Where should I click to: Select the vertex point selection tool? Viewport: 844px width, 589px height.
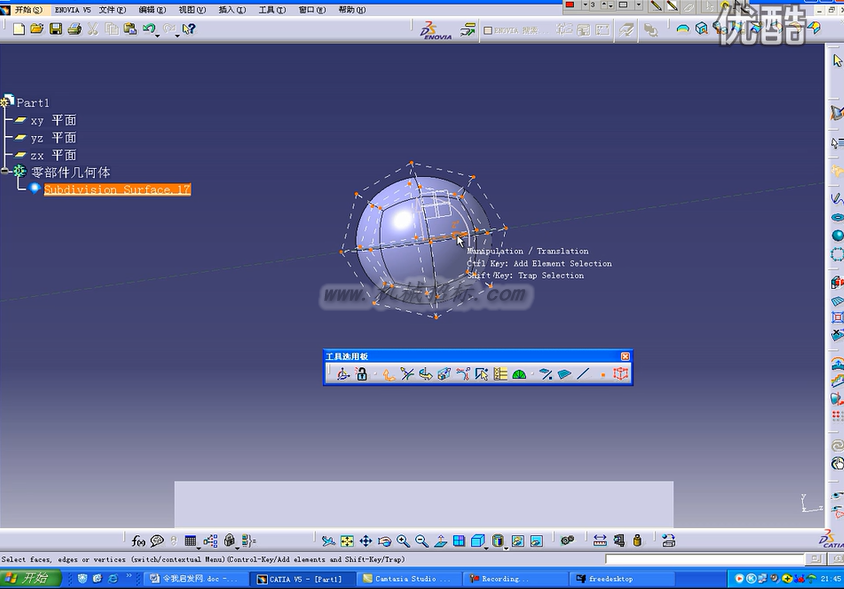[x=603, y=375]
